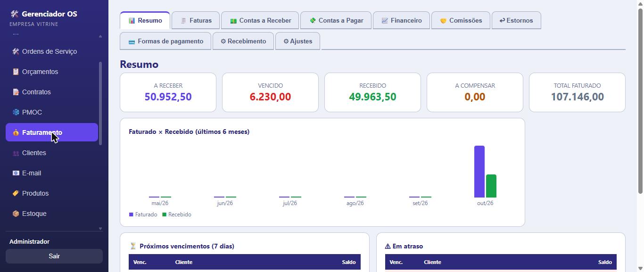
Task: Click the receipt icon on the Faturas tab
Action: pyautogui.click(x=183, y=21)
